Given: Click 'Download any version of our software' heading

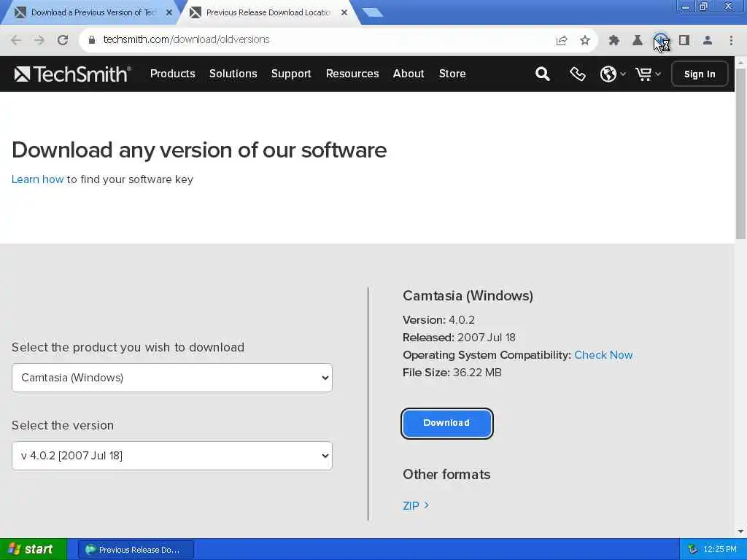Looking at the screenshot, I should coord(199,150).
